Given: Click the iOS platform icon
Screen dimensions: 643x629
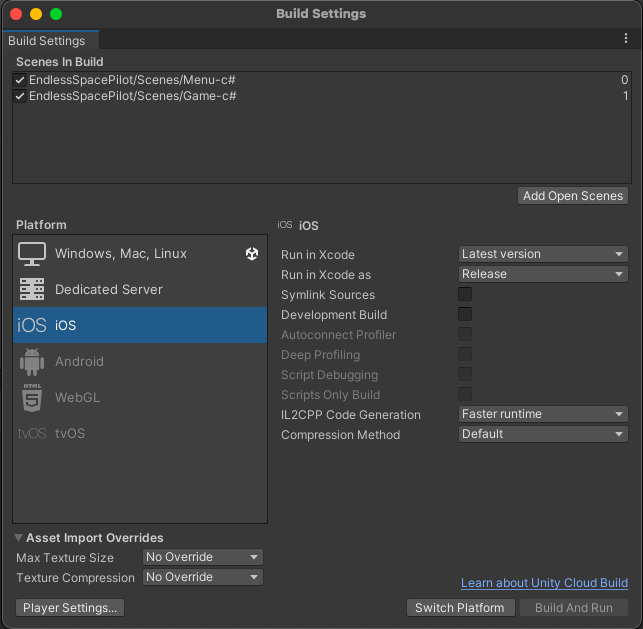Looking at the screenshot, I should [33, 326].
